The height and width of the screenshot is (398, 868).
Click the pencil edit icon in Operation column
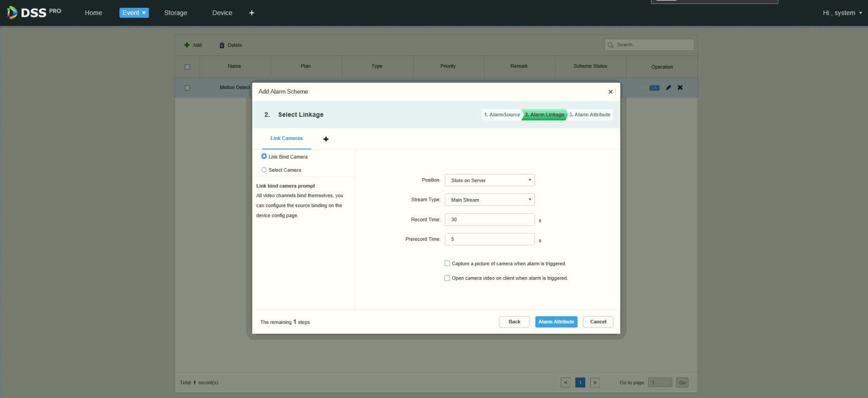pyautogui.click(x=668, y=88)
